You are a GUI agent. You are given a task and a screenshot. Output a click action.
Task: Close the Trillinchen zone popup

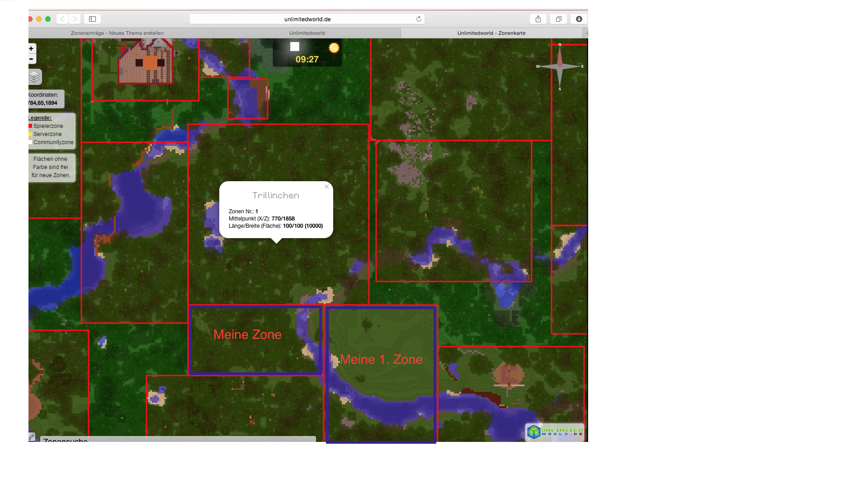[x=327, y=187]
